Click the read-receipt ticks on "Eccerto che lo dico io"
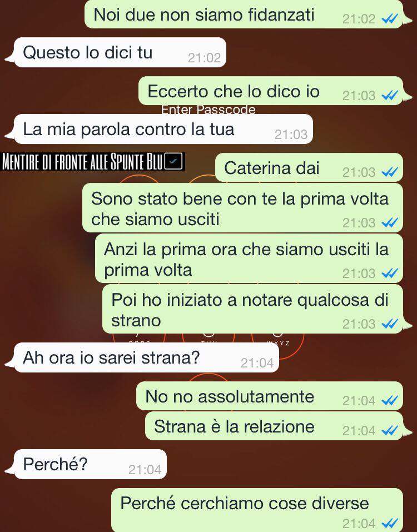417x532 pixels. (x=390, y=96)
